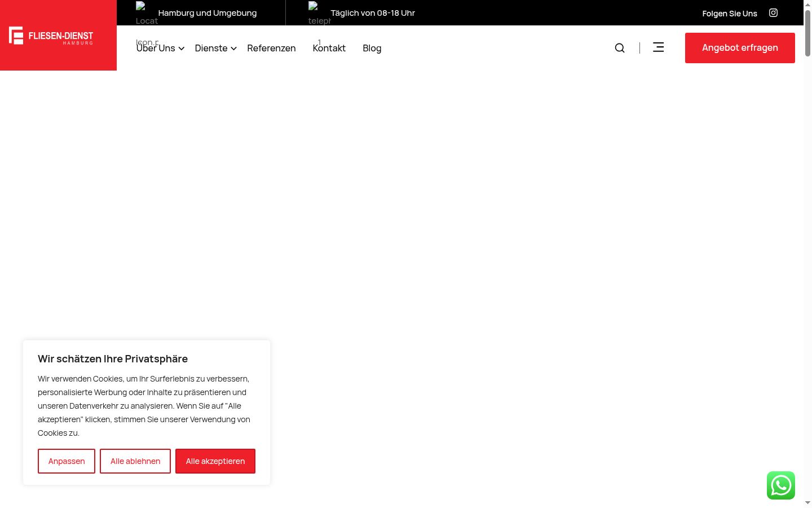
Task: Open the Blog menu item
Action: [372, 48]
